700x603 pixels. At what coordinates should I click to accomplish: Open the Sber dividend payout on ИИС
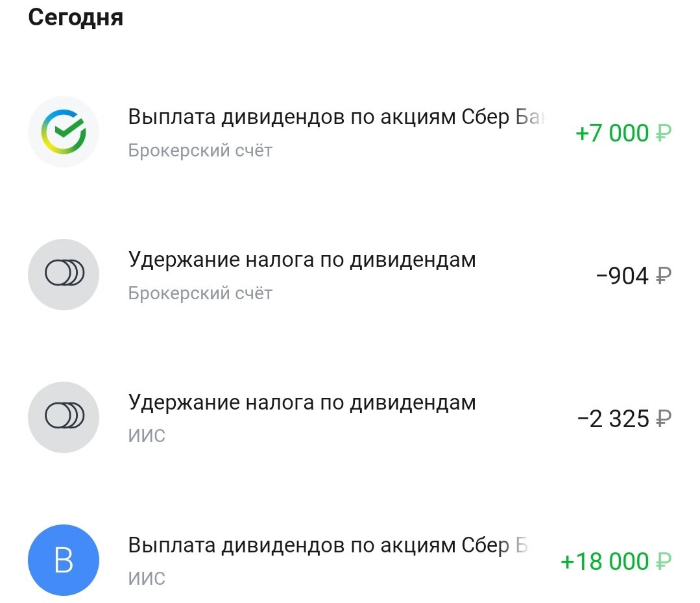[x=350, y=560]
